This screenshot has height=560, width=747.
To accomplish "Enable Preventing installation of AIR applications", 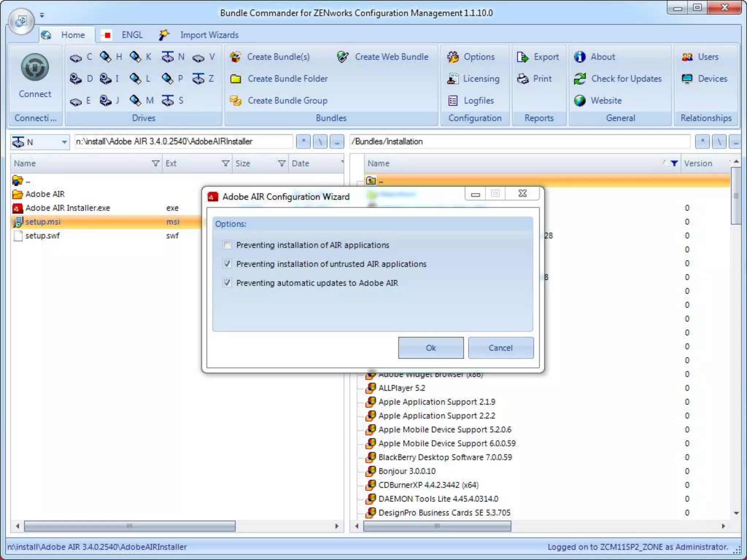I will [x=227, y=245].
